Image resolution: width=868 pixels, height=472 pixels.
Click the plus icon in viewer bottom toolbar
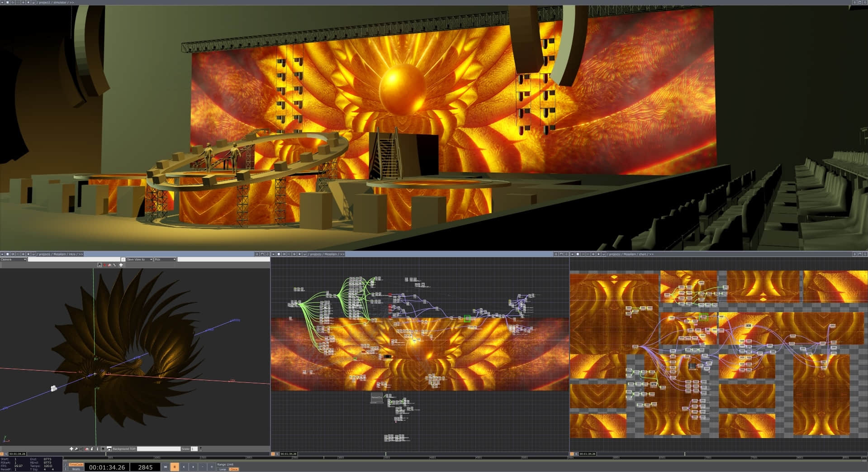[71, 449]
